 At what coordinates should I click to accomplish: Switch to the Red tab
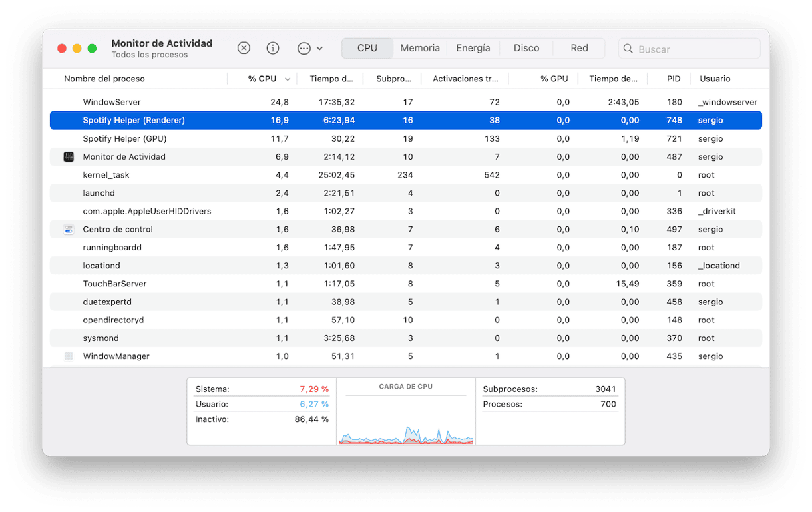pyautogui.click(x=579, y=48)
